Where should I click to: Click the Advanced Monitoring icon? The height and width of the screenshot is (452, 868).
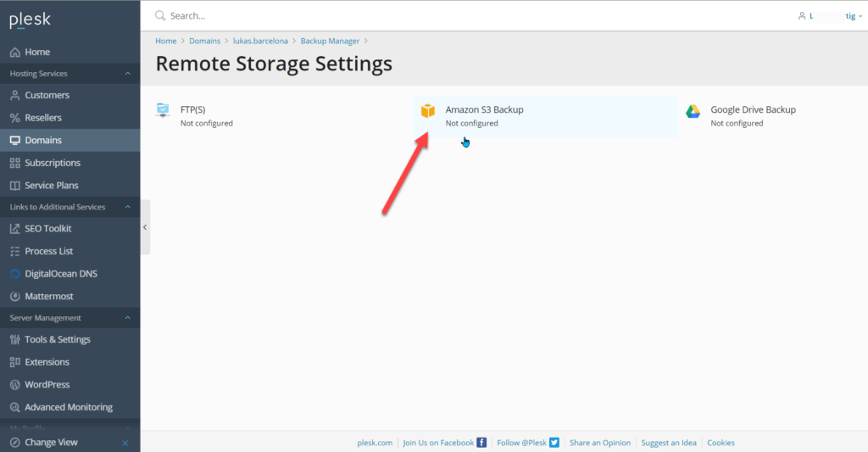pyautogui.click(x=15, y=407)
